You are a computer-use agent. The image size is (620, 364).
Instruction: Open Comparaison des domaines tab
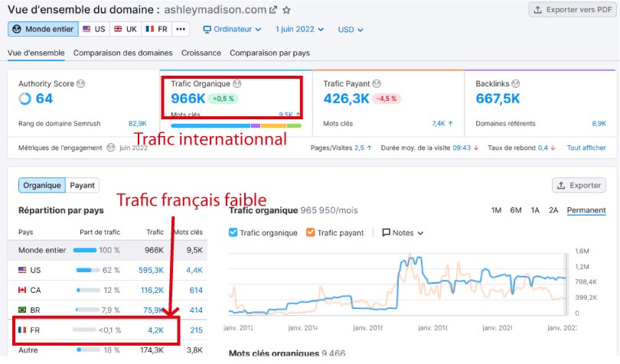(123, 53)
